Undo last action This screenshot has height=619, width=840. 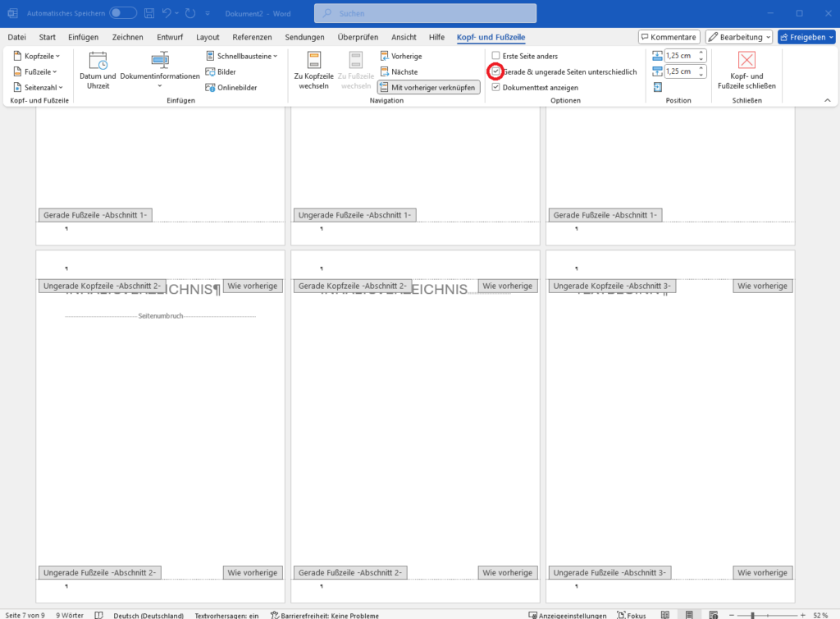point(167,13)
